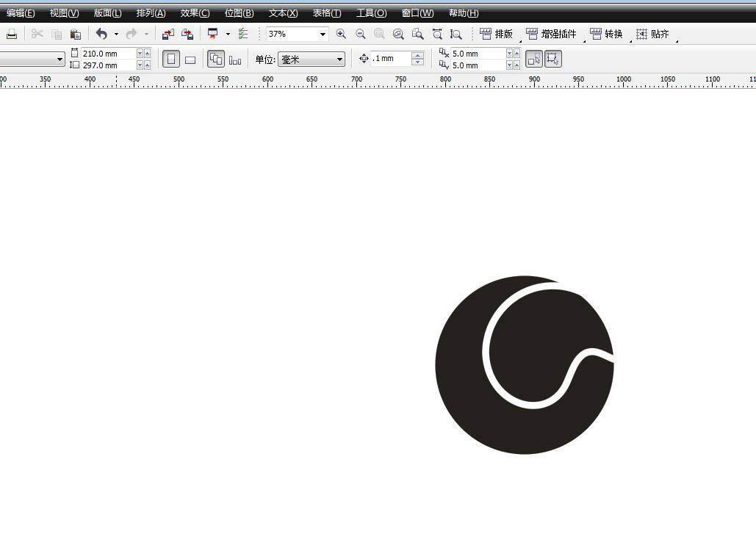The height and width of the screenshot is (548, 756).
Task: Select portrait page orientation
Action: 171,60
